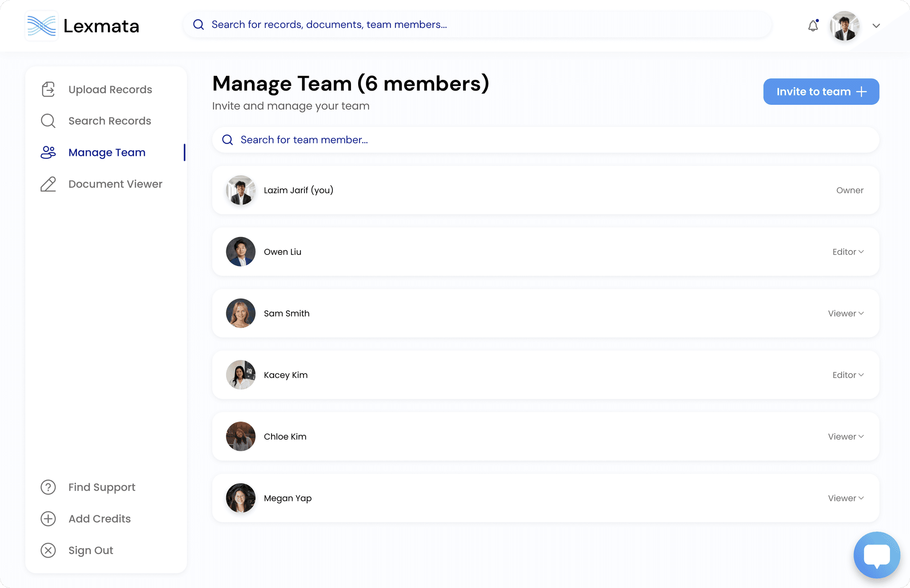The height and width of the screenshot is (588, 910).
Task: Open Owen Liu's Editor role dropdown
Action: (x=848, y=252)
